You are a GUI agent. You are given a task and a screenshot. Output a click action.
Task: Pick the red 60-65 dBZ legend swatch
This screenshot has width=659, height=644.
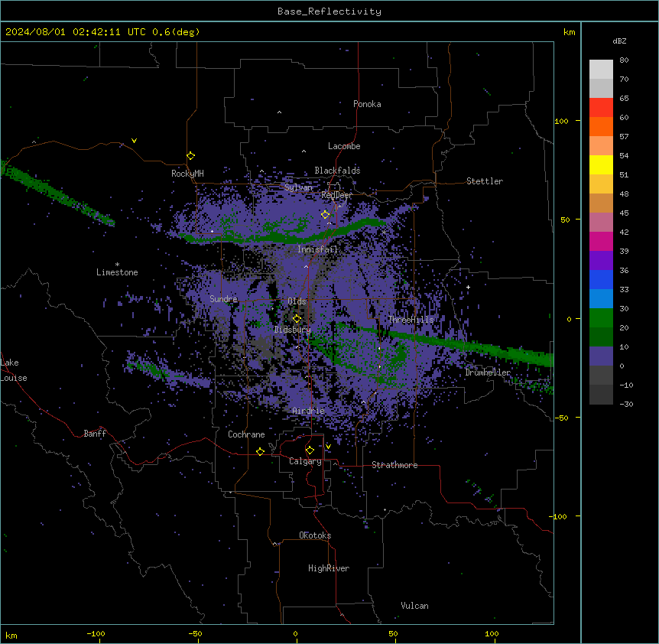click(601, 108)
